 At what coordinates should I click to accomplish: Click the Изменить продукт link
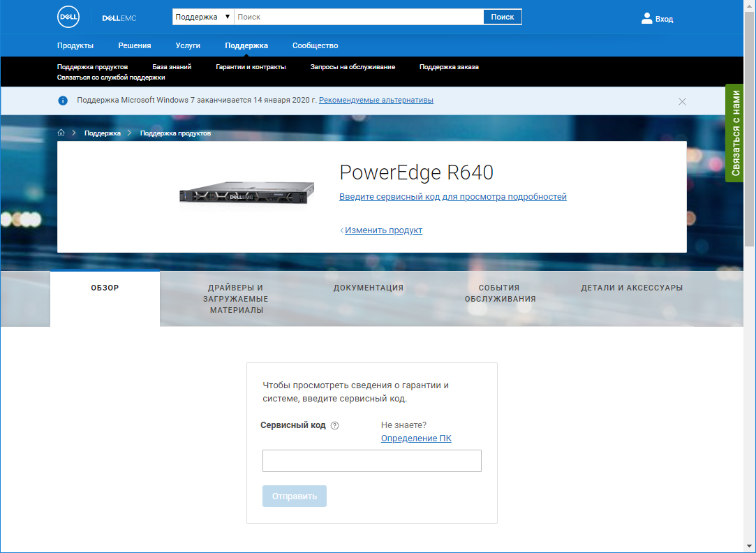click(x=383, y=230)
